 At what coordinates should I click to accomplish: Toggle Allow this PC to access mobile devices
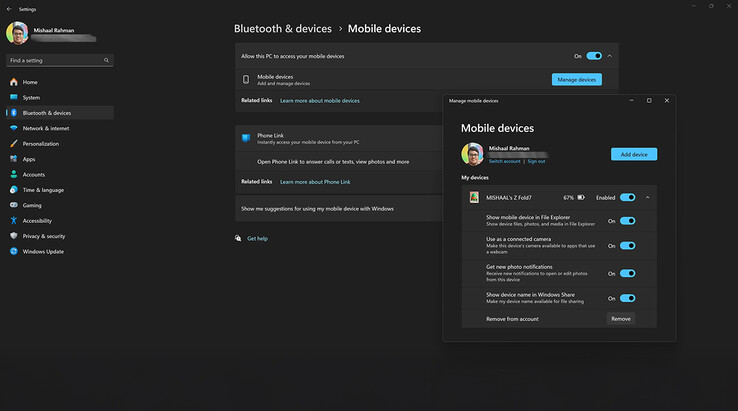point(594,56)
